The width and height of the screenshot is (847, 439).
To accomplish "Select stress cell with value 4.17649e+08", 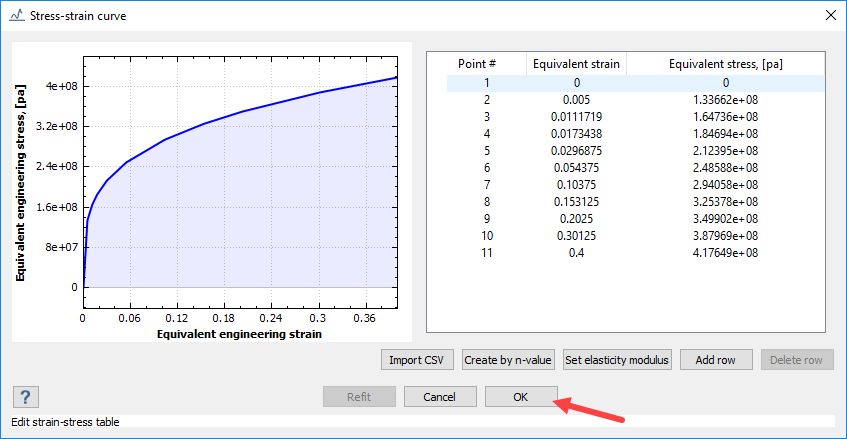I will pyautogui.click(x=725, y=253).
